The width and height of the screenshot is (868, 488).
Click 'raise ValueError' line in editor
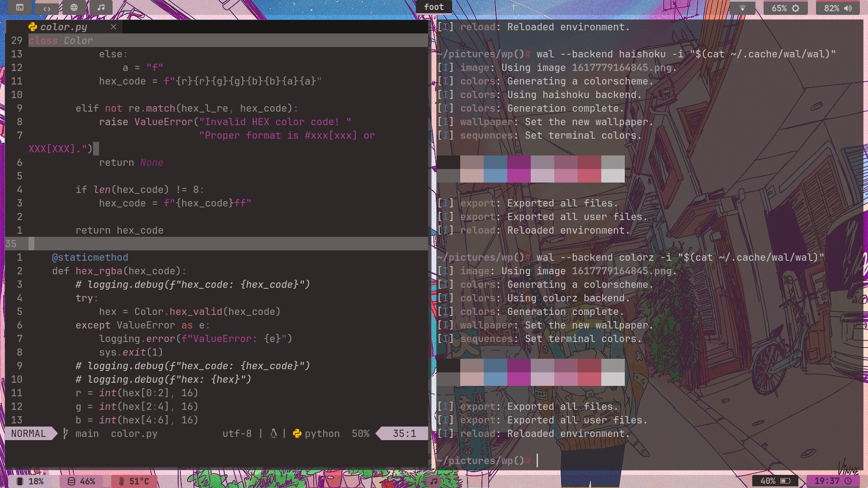point(225,122)
